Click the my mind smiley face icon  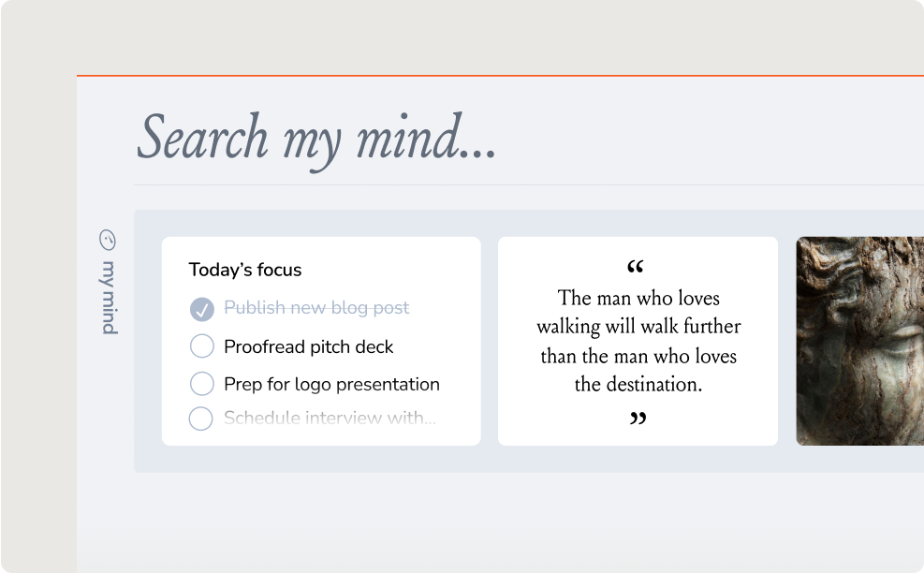click(108, 241)
